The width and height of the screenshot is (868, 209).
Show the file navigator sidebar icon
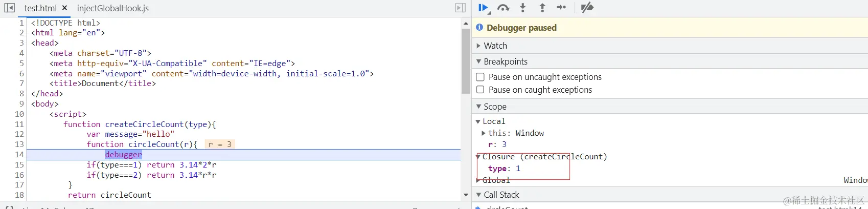point(9,8)
